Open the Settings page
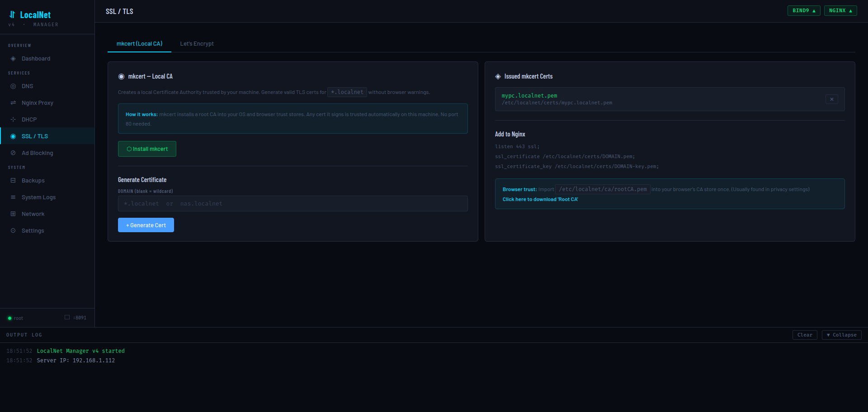The image size is (868, 412). [47, 231]
